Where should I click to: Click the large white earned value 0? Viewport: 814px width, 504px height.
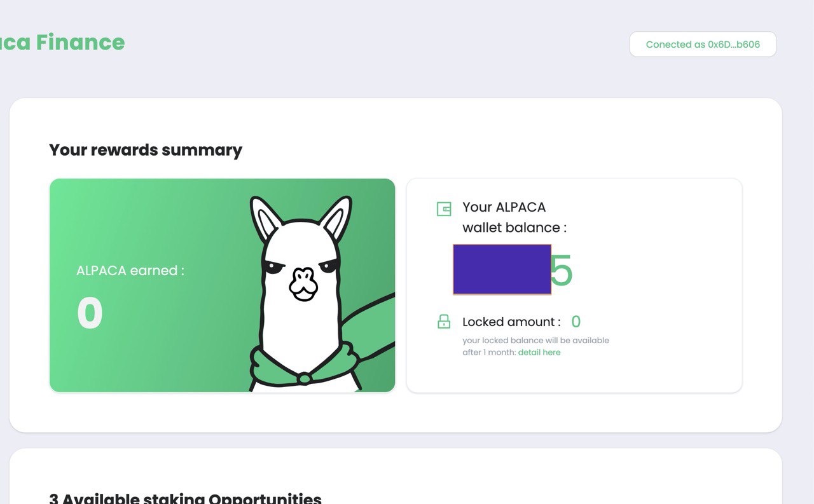click(90, 313)
